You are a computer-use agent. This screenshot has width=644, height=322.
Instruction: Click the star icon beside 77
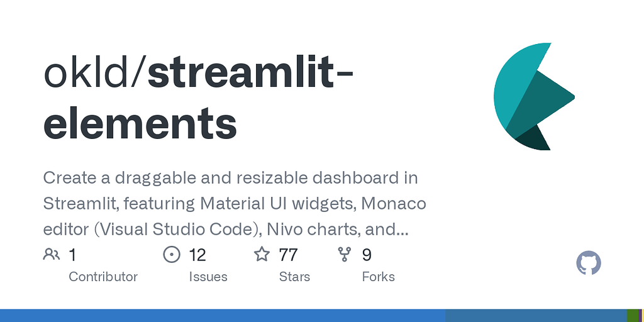click(262, 255)
